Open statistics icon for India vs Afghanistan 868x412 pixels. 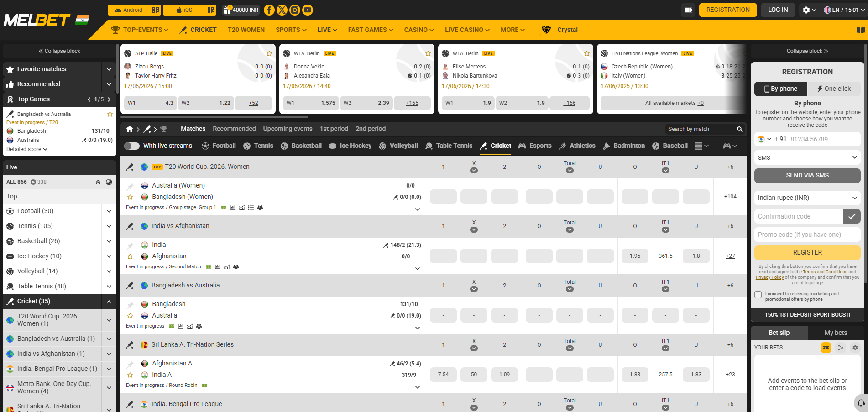coord(218,267)
